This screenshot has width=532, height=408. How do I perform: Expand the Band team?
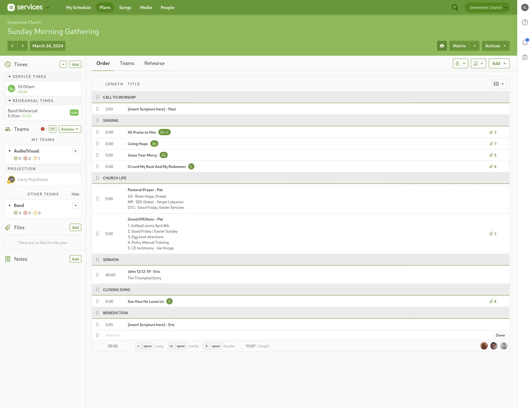(x=10, y=205)
